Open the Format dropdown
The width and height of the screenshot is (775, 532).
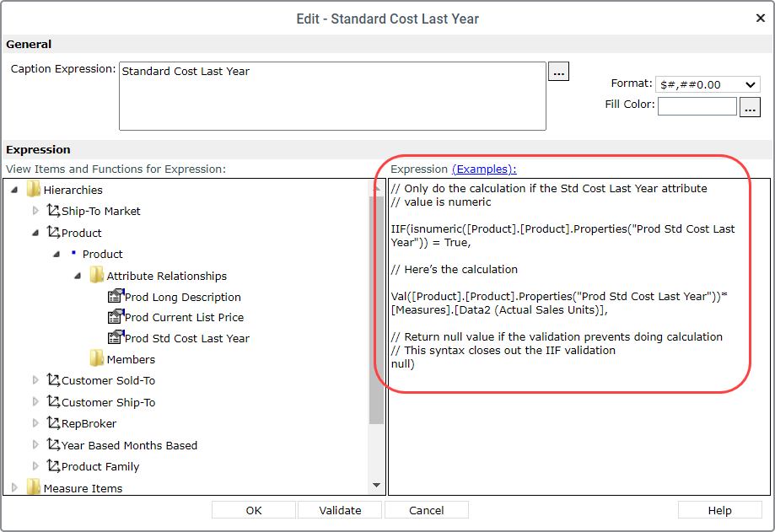coord(708,84)
